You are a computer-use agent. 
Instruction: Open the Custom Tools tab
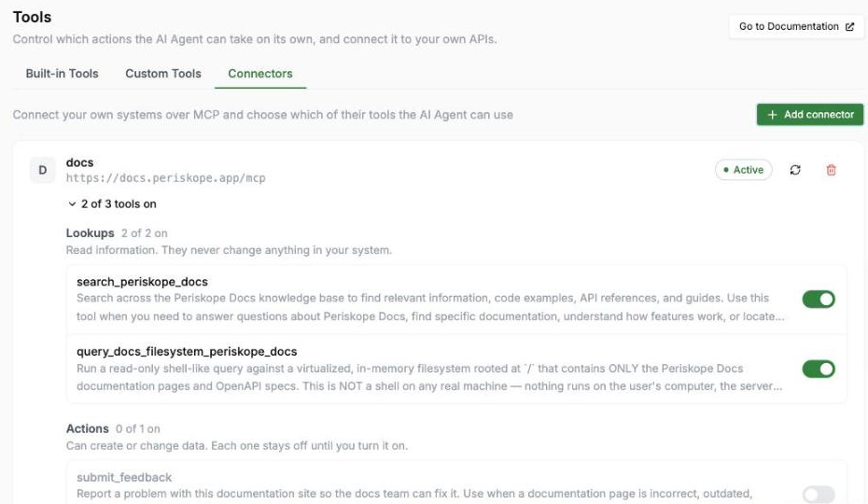pos(163,74)
